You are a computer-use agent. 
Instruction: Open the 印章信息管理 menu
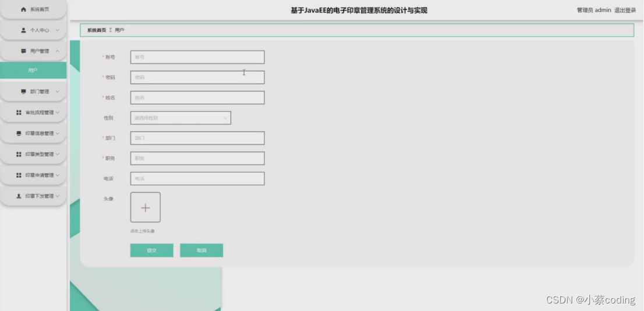[33, 133]
